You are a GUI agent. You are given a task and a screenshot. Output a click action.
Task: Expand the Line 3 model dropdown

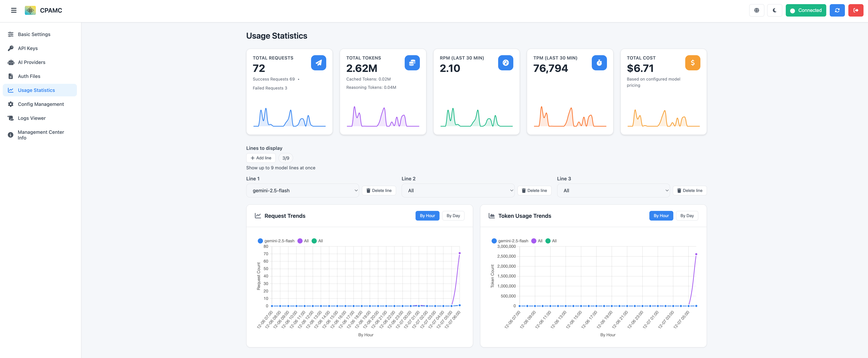613,190
